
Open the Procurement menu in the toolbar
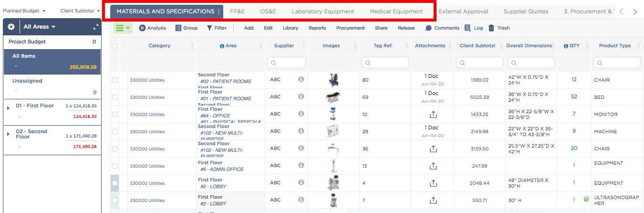coord(351,28)
